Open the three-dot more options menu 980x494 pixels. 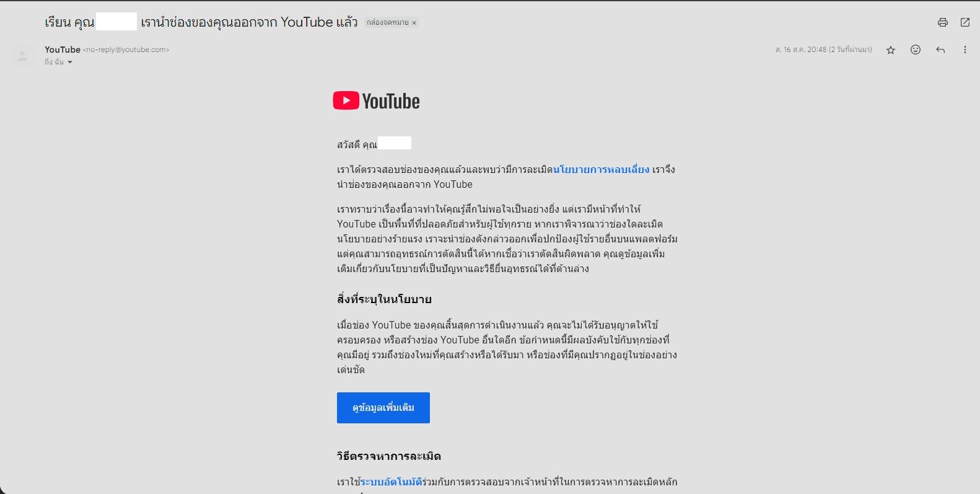pos(965,50)
